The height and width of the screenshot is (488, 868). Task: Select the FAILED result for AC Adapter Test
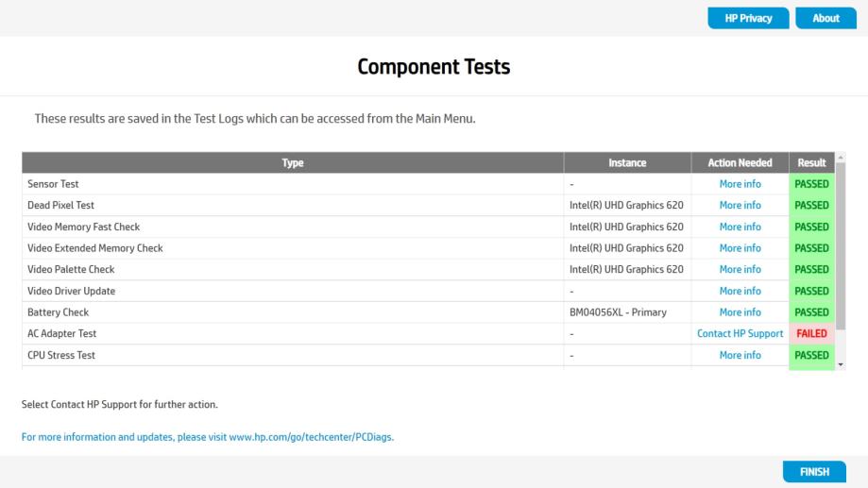point(811,333)
